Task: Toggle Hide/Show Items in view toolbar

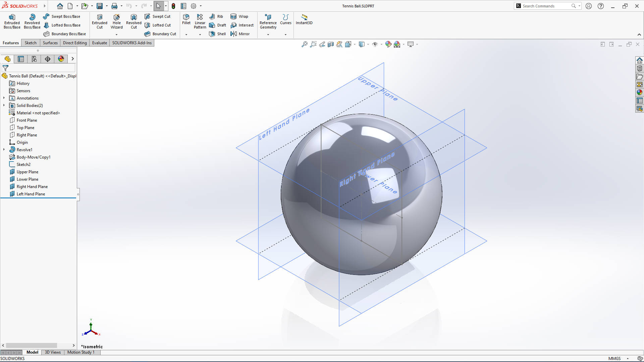Action: (x=375, y=44)
